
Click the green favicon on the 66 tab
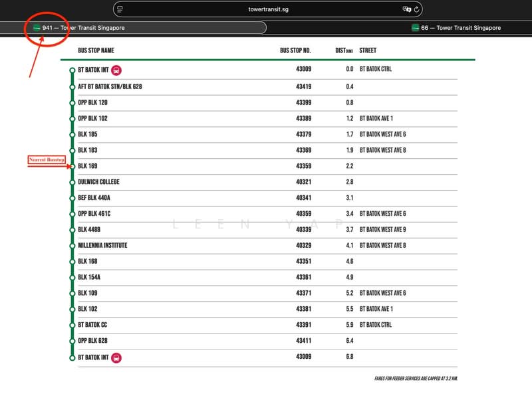(415, 28)
